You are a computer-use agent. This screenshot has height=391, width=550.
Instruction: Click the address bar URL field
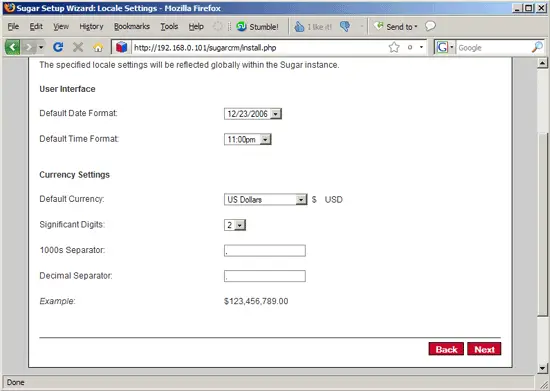tap(259, 47)
